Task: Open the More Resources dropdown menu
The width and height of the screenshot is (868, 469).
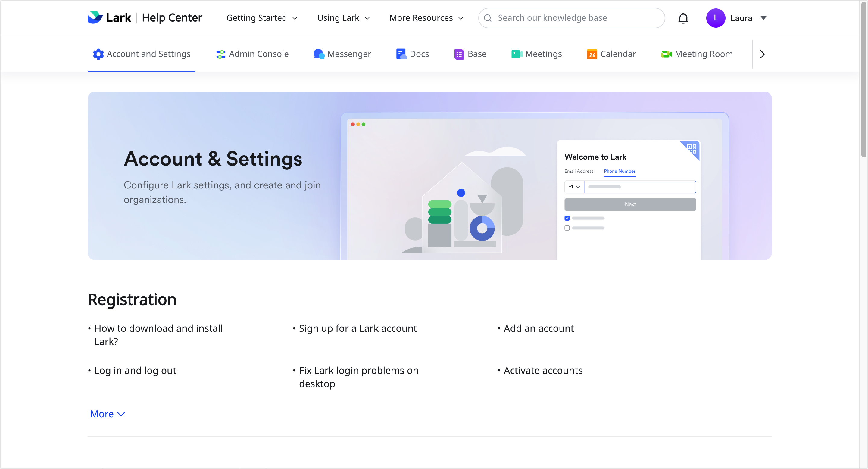Action: click(426, 18)
